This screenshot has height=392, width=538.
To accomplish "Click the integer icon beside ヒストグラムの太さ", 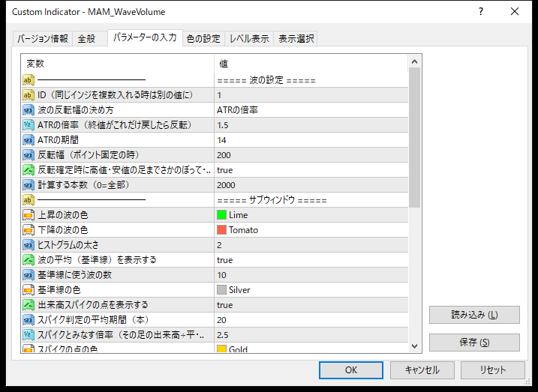I will tap(29, 245).
